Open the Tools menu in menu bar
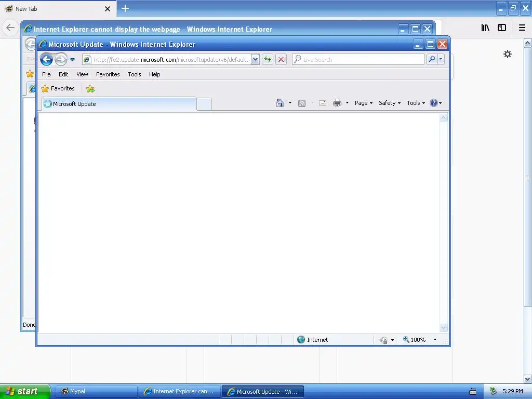The image size is (532, 399). (x=135, y=74)
